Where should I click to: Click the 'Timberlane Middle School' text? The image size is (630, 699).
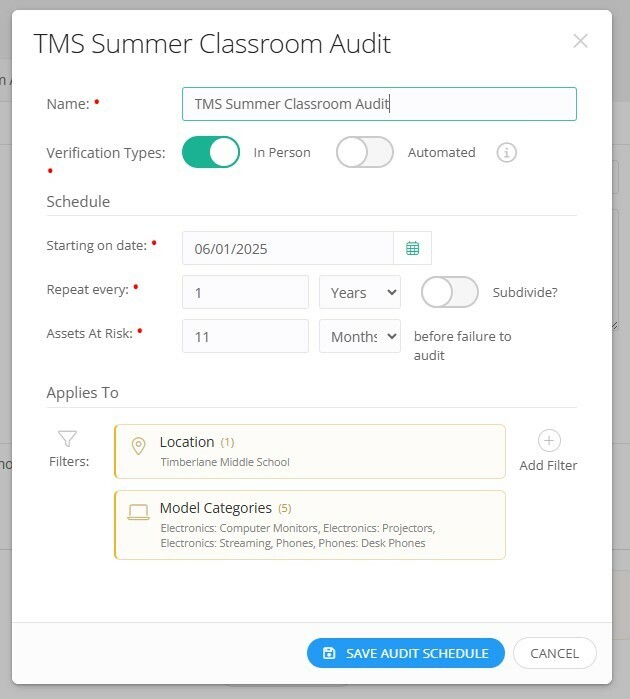(x=225, y=462)
